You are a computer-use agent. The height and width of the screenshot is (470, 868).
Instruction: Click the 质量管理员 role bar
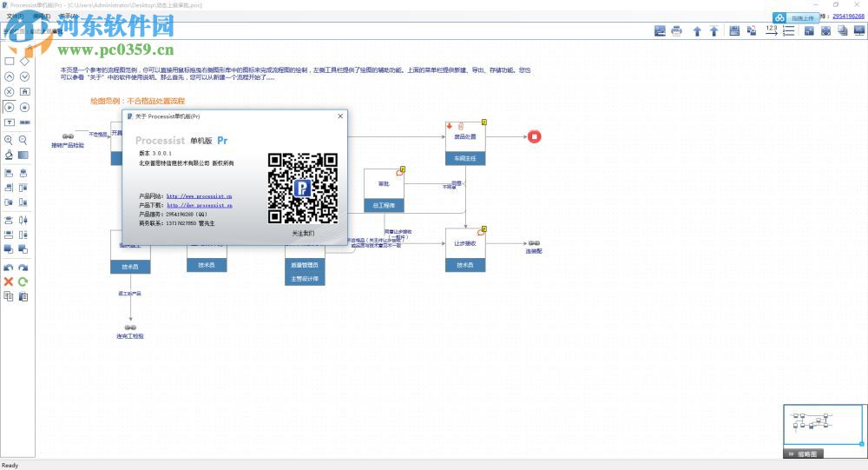(305, 266)
